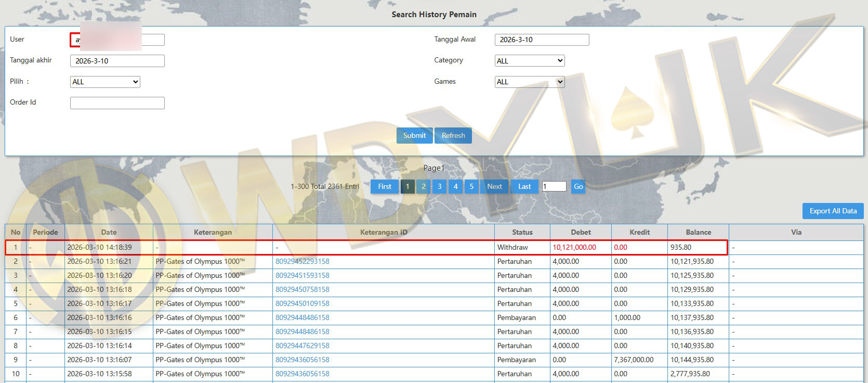
Task: Click the First page button
Action: click(x=385, y=186)
